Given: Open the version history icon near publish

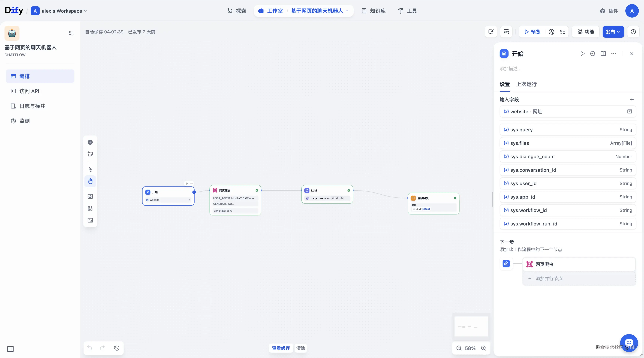Looking at the screenshot, I should click(633, 32).
